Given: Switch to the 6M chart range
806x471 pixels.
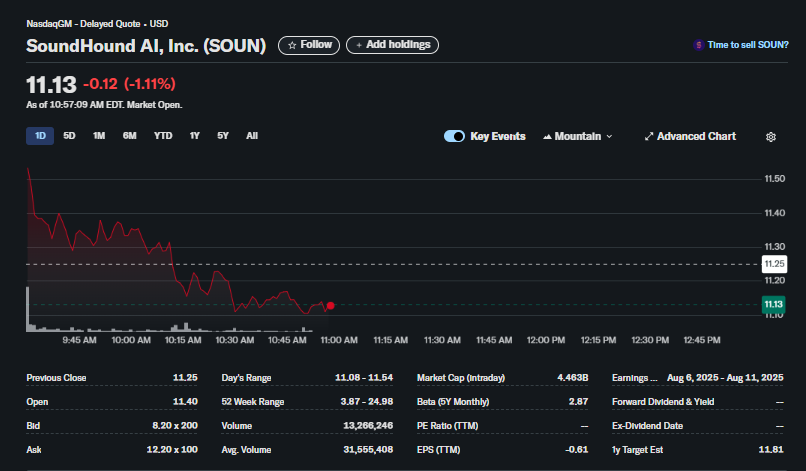Looking at the screenshot, I should (x=130, y=136).
